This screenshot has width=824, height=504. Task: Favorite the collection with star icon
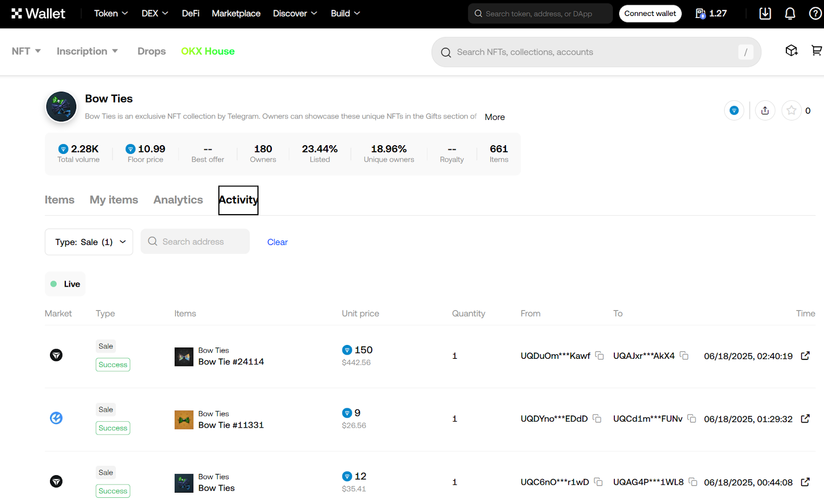tap(792, 110)
